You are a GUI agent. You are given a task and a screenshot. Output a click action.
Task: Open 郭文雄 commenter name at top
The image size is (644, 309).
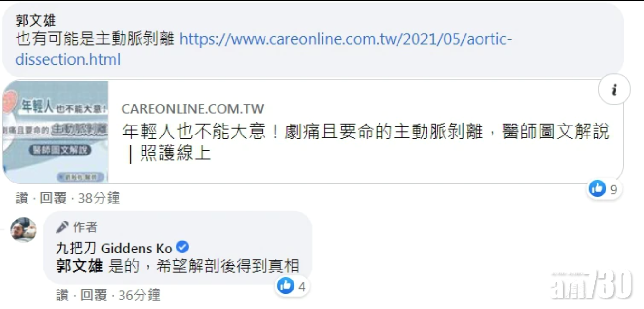[x=36, y=20]
